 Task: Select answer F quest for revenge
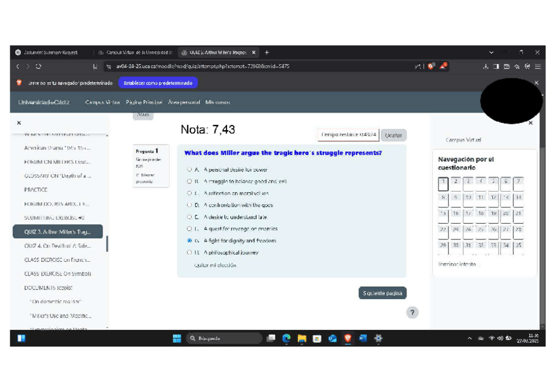pos(189,228)
